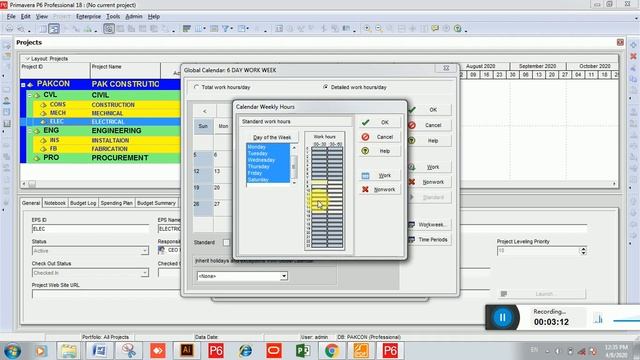The image size is (640, 360).
Task: Open the Illustrator icon on the taskbar
Action: tap(187, 350)
